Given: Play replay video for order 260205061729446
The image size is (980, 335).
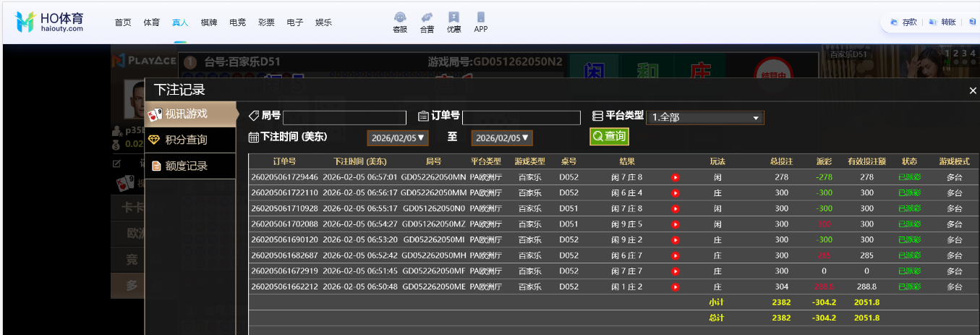Looking at the screenshot, I should coord(675,177).
